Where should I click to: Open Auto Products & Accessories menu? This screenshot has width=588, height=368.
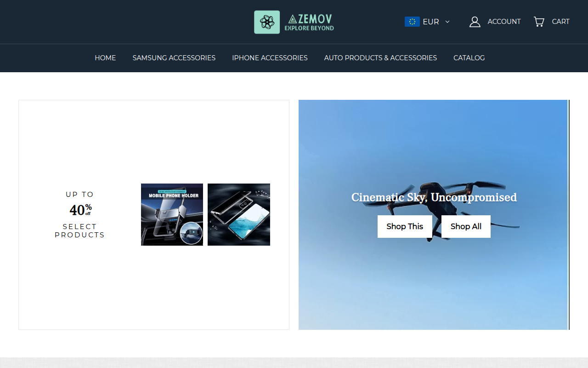pyautogui.click(x=380, y=58)
